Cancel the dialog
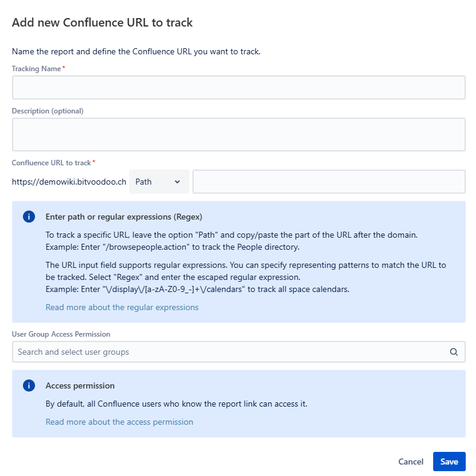The height and width of the screenshot is (476, 476). (x=411, y=462)
